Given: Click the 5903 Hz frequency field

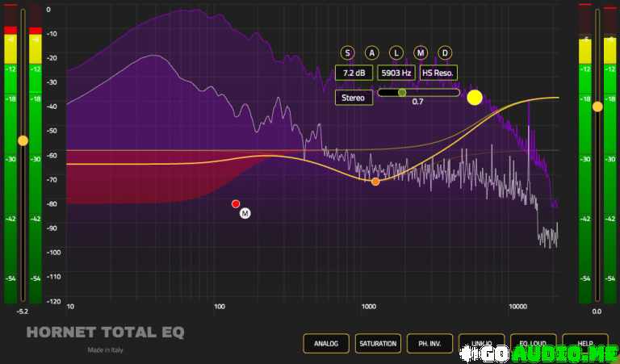Looking at the screenshot, I should [x=396, y=73].
